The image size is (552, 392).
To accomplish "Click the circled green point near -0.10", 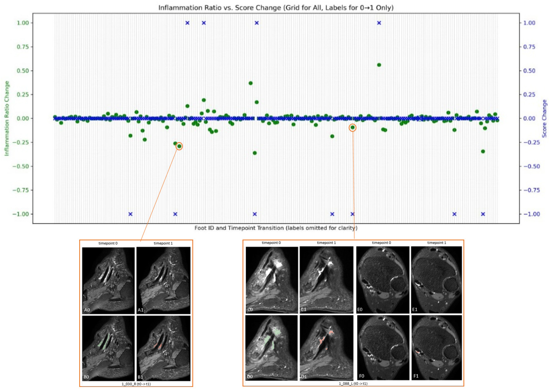I will click(x=352, y=127).
